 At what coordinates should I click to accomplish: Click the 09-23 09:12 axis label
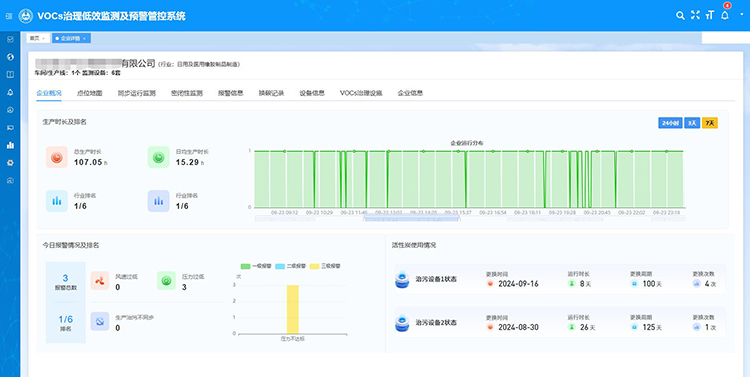[x=285, y=212]
